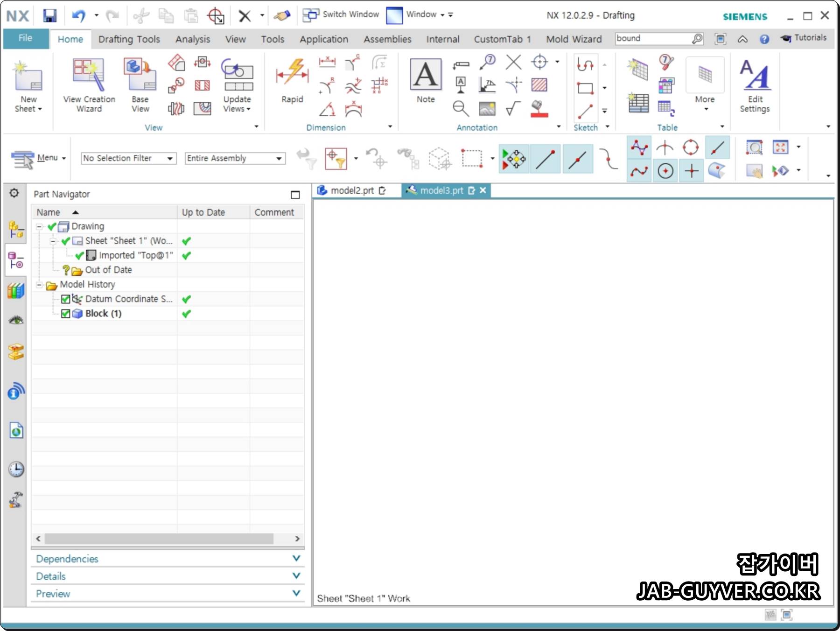Image resolution: width=840 pixels, height=631 pixels.
Task: Open the Reuse Library books icon
Action: 16,291
